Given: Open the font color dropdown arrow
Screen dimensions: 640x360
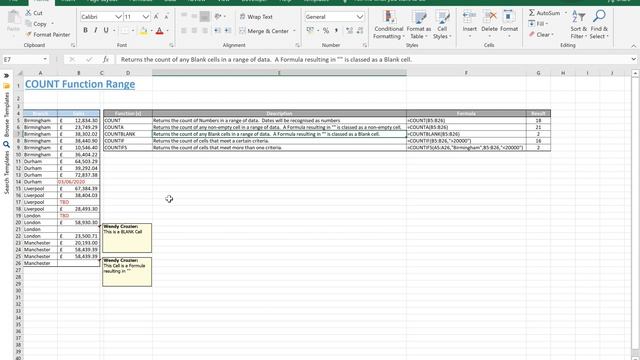Looking at the screenshot, I should coord(167,31).
